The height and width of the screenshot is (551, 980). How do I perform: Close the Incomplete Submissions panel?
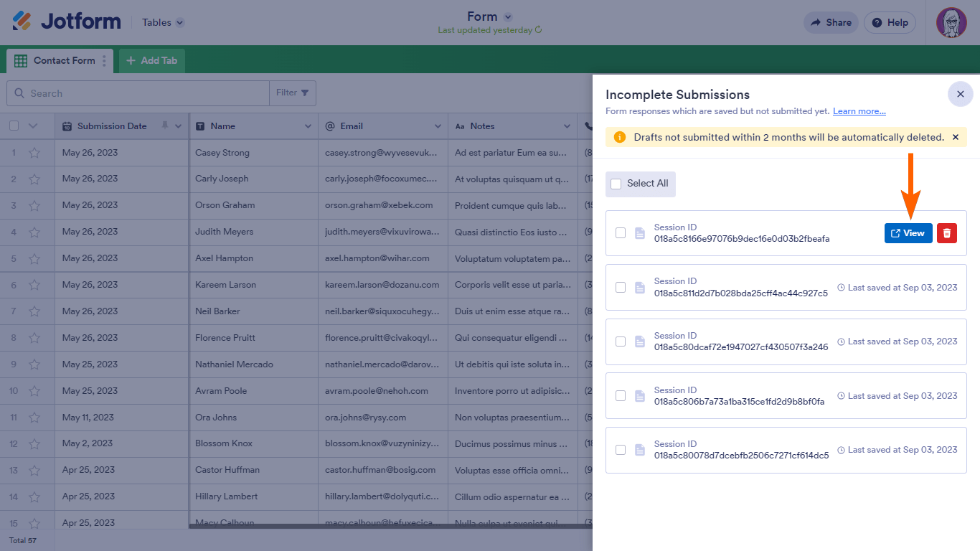click(960, 94)
